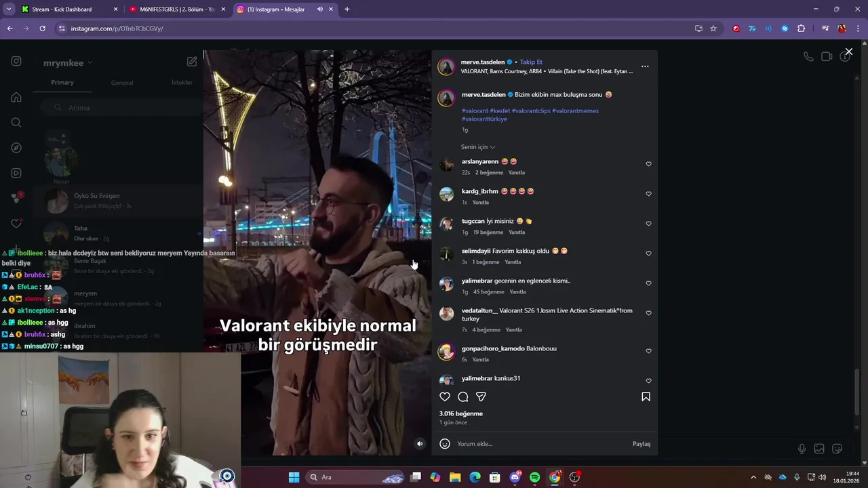Open Discord from the taskbar
This screenshot has height=488, width=868.
coord(515,477)
